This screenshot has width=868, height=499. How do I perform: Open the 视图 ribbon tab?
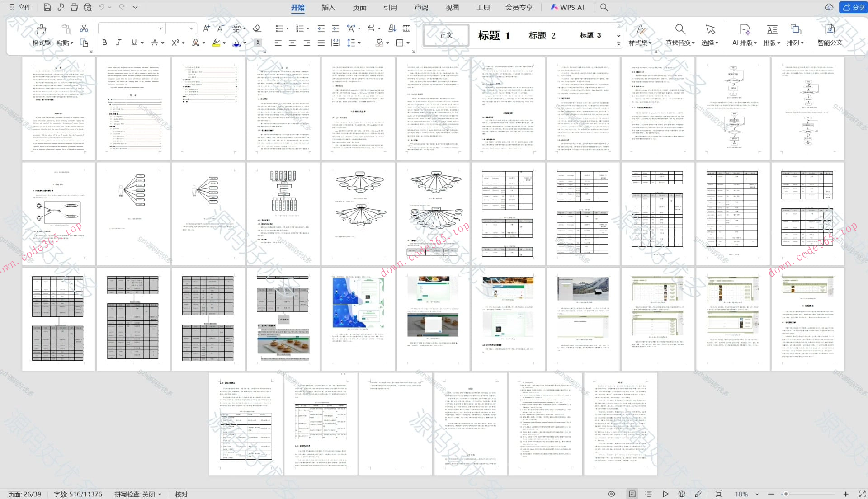[452, 7]
